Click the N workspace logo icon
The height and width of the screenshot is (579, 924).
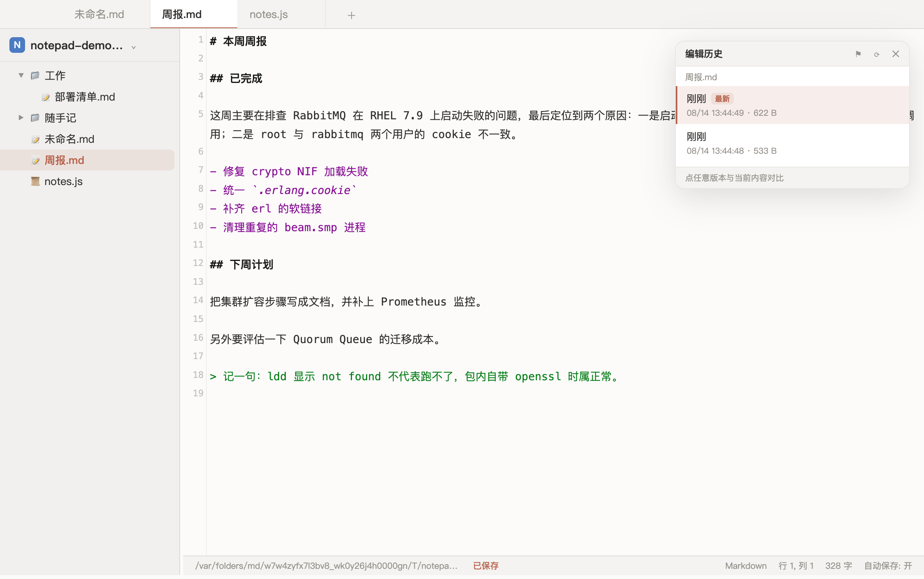17,45
